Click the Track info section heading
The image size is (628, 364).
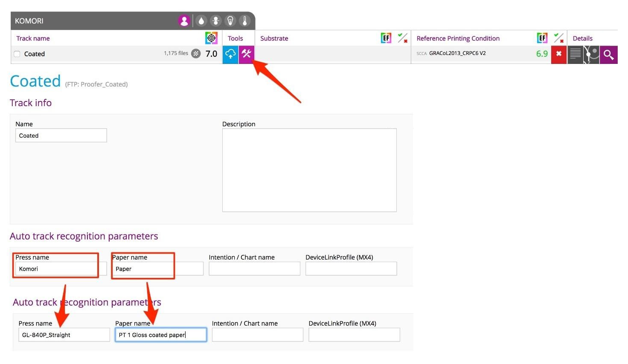coord(31,103)
